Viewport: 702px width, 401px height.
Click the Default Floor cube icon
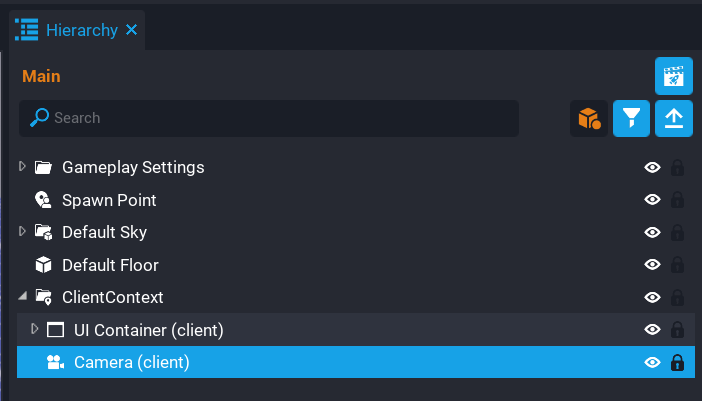coord(43,265)
